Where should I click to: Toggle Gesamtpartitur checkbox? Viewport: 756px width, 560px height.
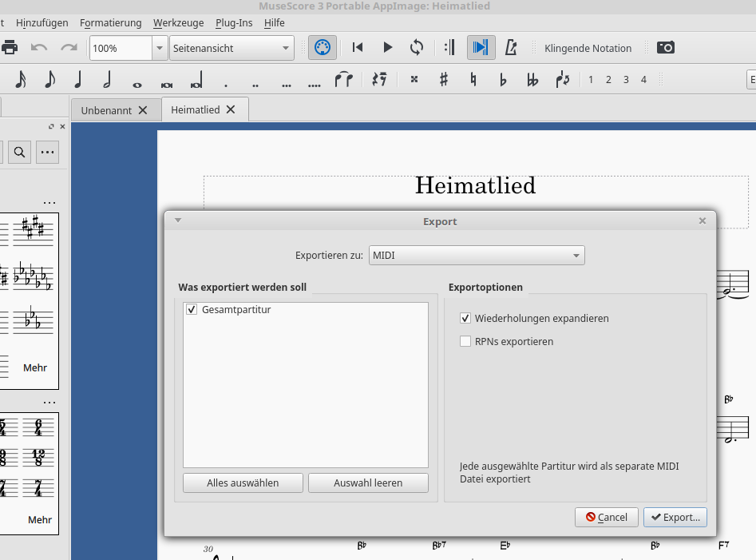coord(192,310)
